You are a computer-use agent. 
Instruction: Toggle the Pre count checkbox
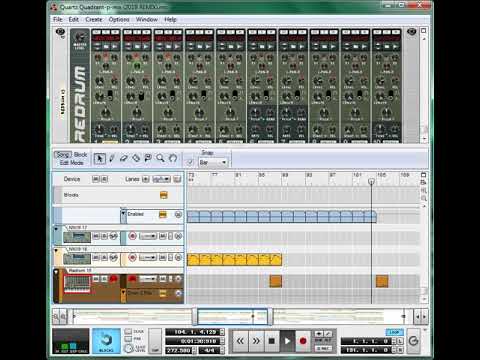tap(128, 339)
